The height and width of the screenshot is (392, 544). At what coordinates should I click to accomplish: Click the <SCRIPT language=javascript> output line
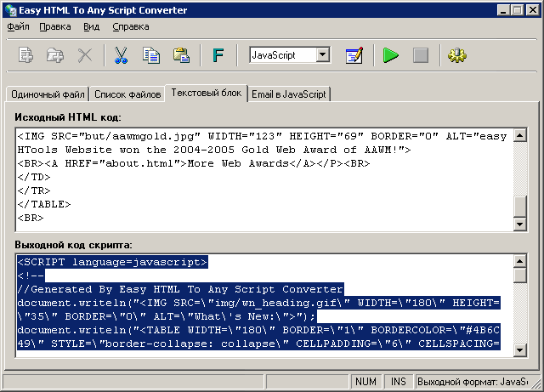click(112, 262)
